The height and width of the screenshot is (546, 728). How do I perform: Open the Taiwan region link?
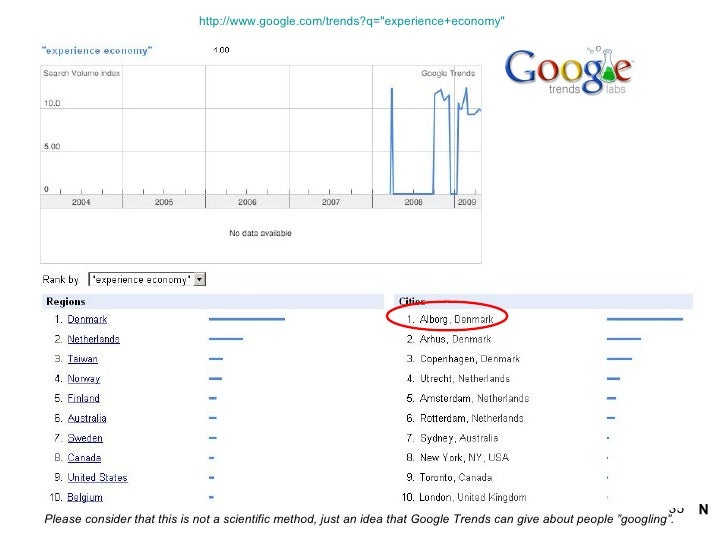click(83, 359)
